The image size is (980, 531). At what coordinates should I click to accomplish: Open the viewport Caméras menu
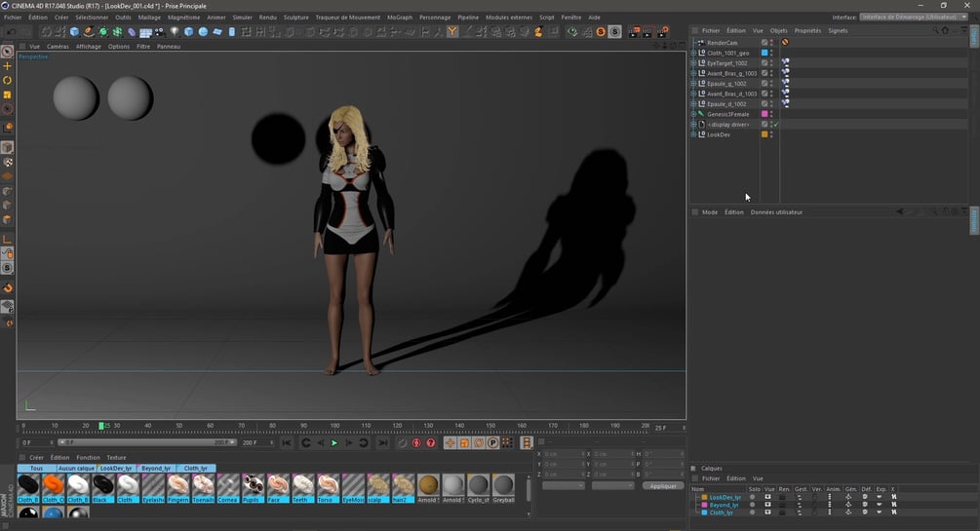coord(58,46)
